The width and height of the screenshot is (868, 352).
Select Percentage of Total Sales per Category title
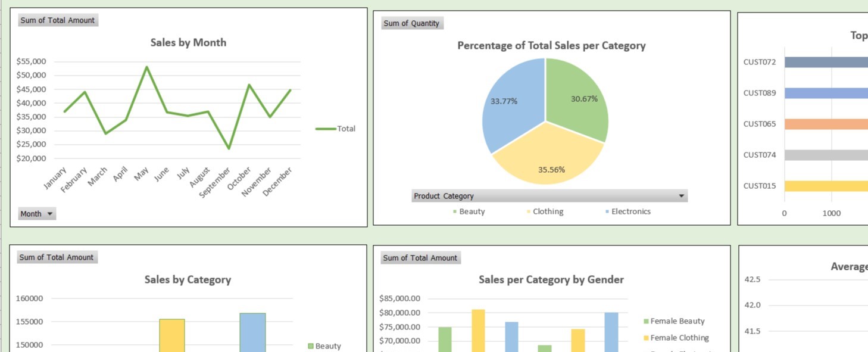coord(551,45)
